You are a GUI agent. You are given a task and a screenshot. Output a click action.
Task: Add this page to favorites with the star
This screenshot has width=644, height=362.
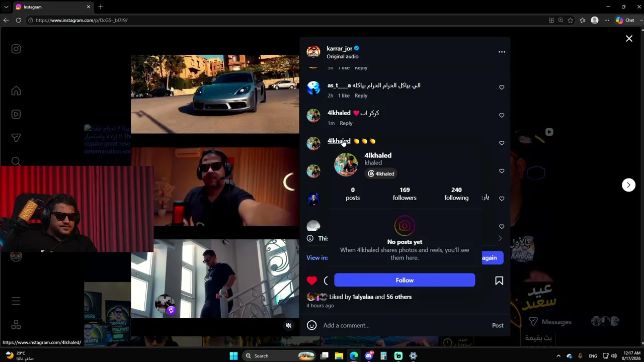pyautogui.click(x=571, y=20)
